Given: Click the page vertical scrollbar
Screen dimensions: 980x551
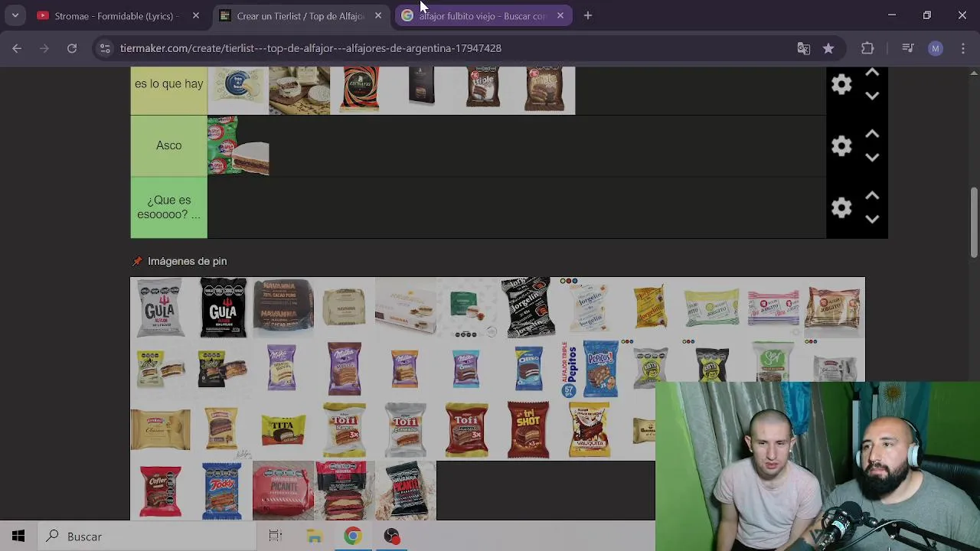Looking at the screenshot, I should click(974, 222).
